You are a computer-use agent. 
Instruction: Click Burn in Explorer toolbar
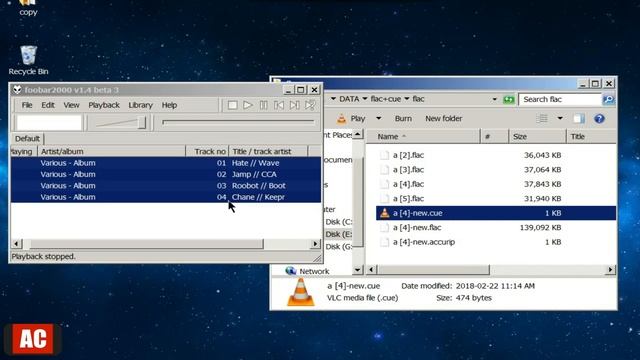(x=403, y=118)
